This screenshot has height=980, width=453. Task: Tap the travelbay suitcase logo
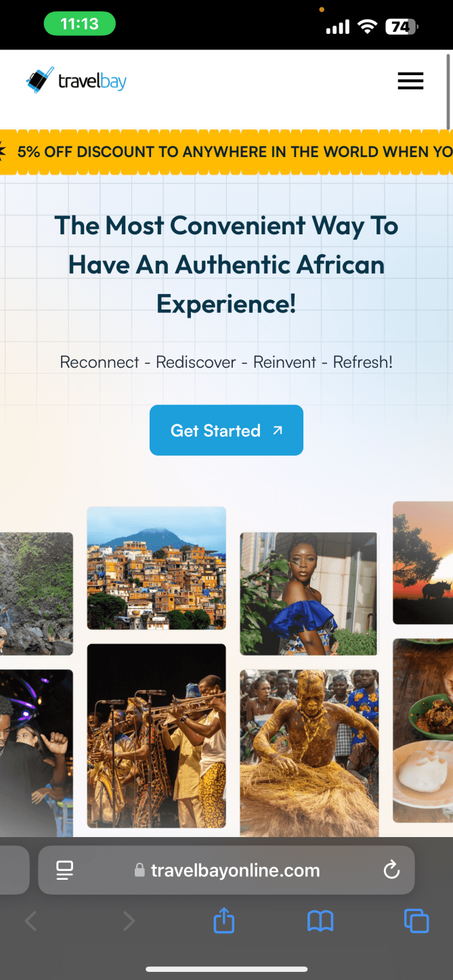click(x=76, y=81)
